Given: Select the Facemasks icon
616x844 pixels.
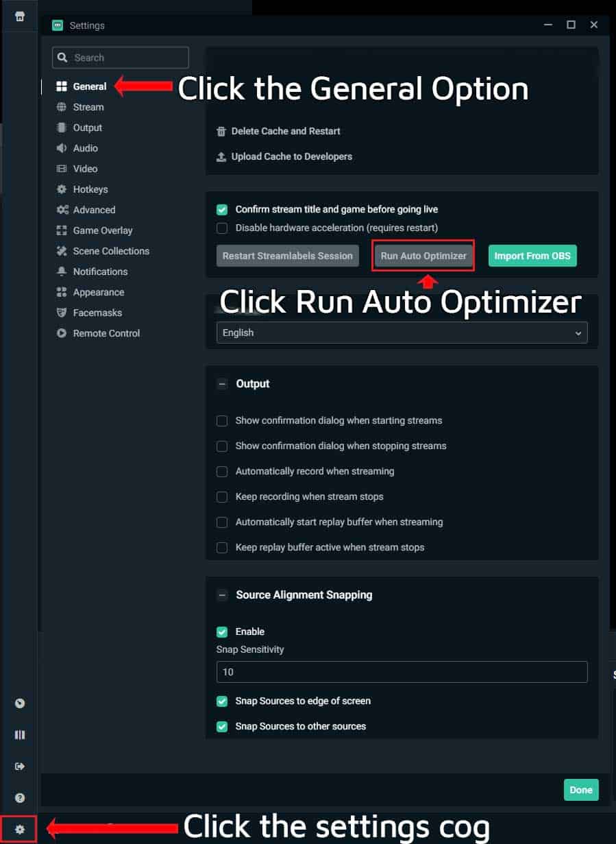Looking at the screenshot, I should pos(62,313).
